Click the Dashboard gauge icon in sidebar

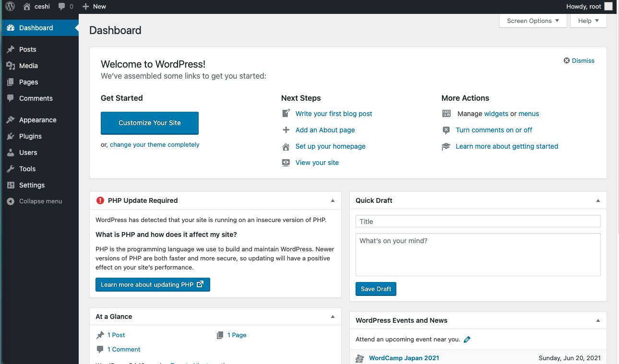pos(11,28)
